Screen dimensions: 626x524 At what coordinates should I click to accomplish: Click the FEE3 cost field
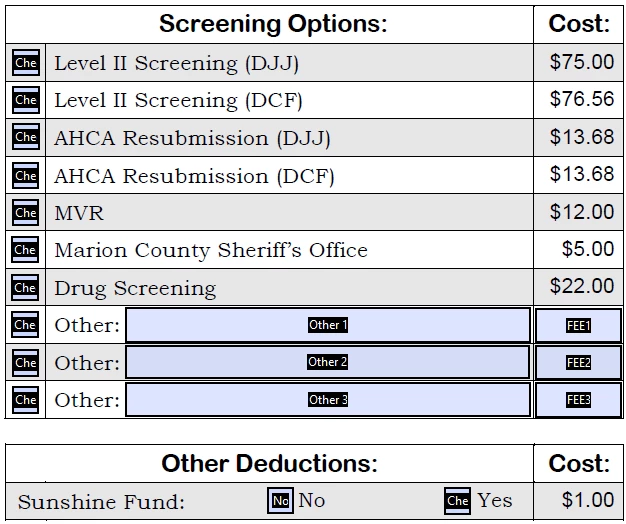579,400
